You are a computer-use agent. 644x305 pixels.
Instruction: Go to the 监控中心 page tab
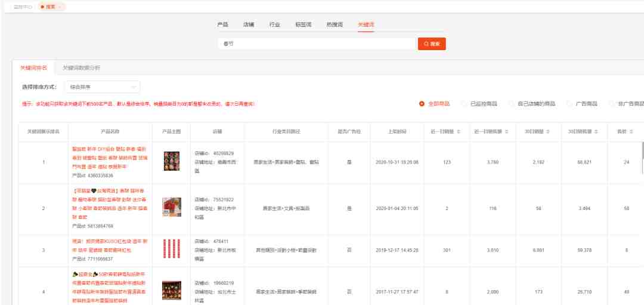tap(23, 7)
